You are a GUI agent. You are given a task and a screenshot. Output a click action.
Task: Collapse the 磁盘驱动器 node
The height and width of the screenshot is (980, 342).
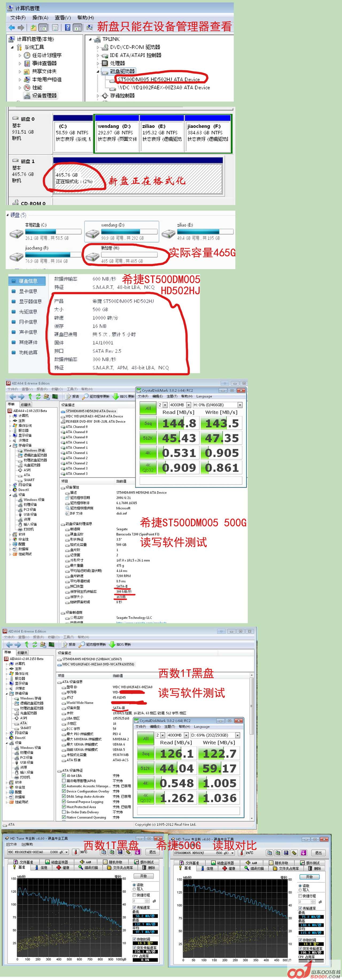[98, 72]
